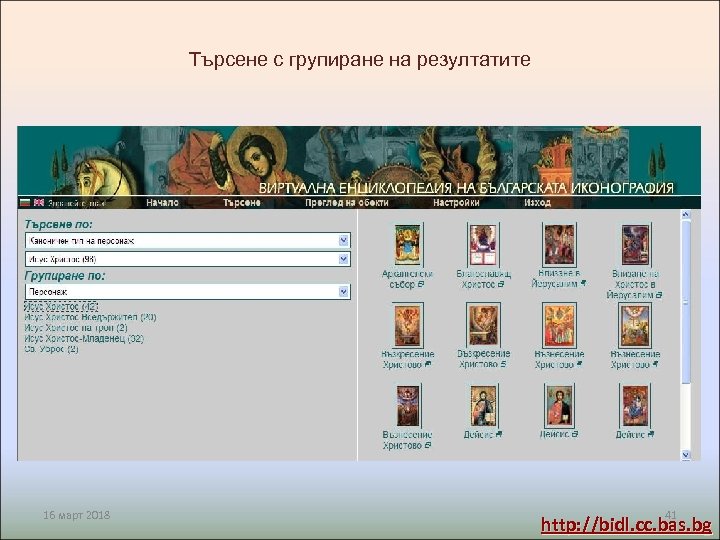The height and width of the screenshot is (540, 720).
Task: Click new-window icon beside Влизане в Йерусалим
Action: click(583, 284)
